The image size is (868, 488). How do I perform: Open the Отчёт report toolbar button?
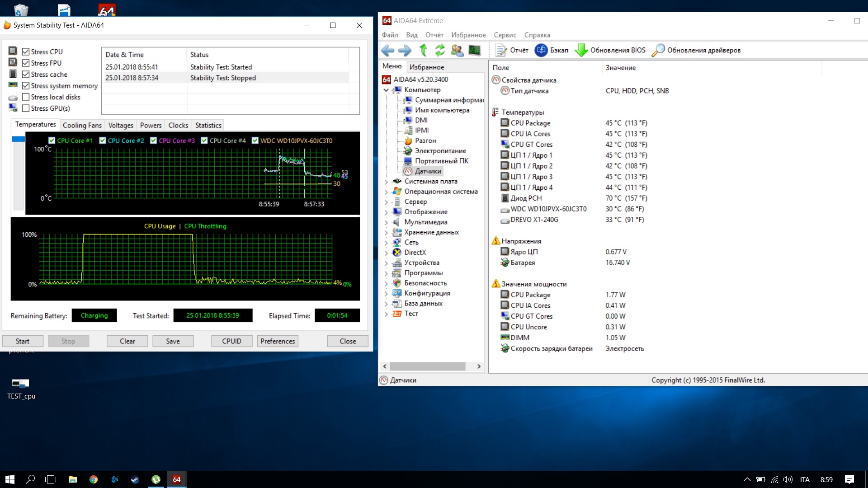(512, 50)
